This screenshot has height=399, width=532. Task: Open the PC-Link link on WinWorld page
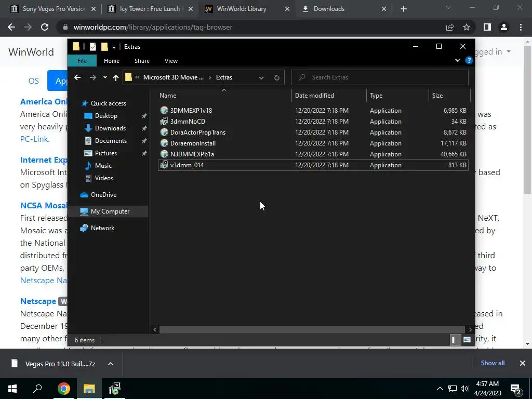(34, 139)
